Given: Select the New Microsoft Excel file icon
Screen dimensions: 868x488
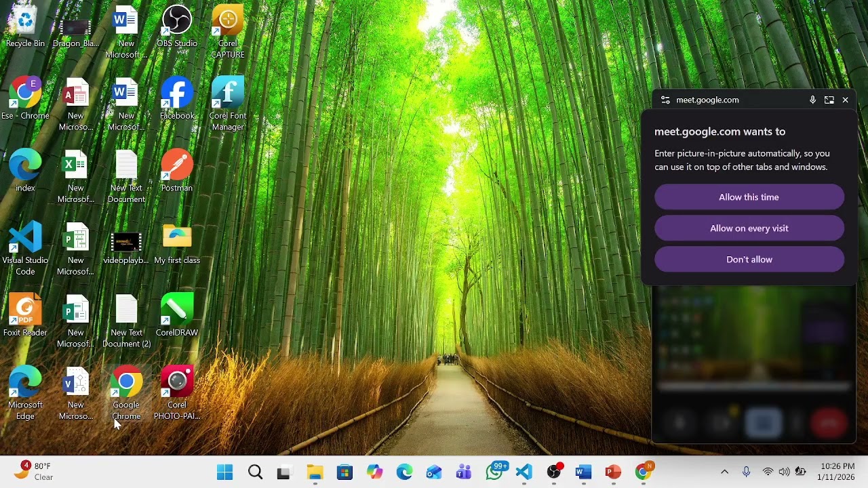Looking at the screenshot, I should coord(76,177).
